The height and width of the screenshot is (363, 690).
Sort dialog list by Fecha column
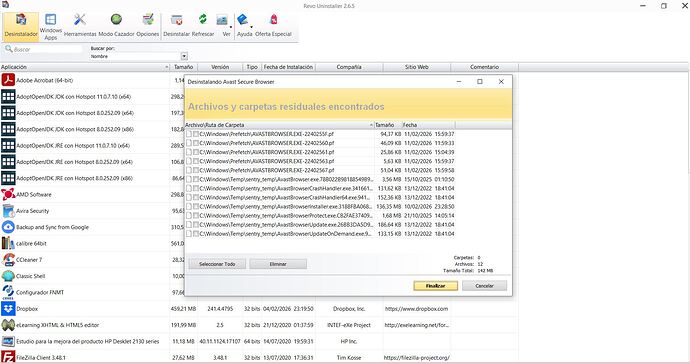pyautogui.click(x=429, y=125)
